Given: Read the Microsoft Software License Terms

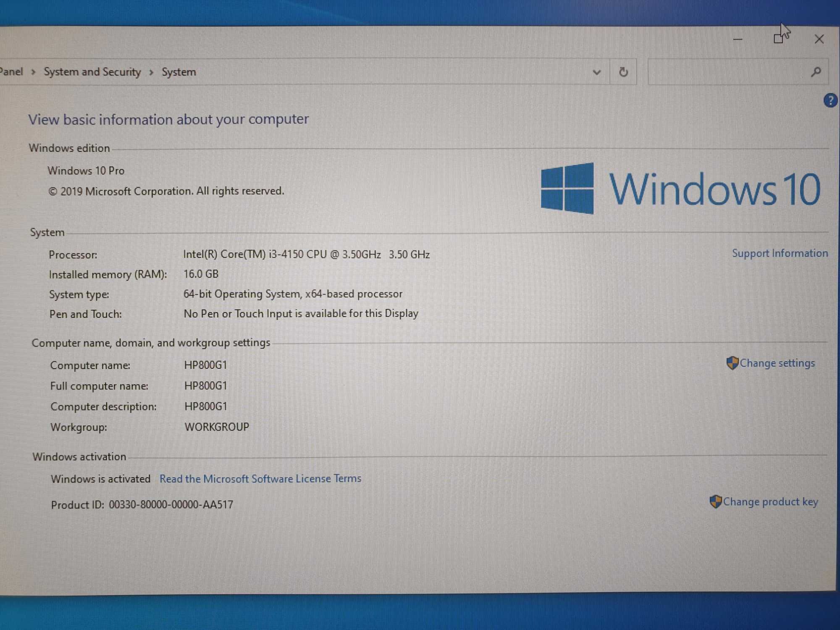Looking at the screenshot, I should (260, 478).
